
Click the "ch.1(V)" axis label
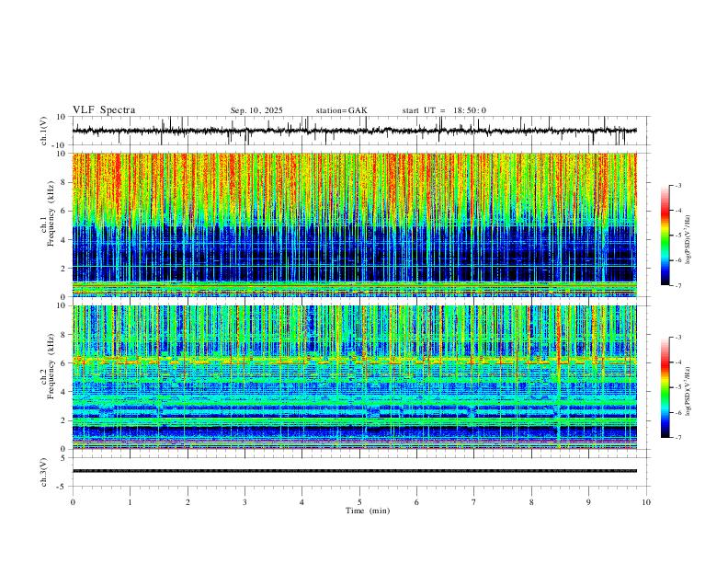44,131
